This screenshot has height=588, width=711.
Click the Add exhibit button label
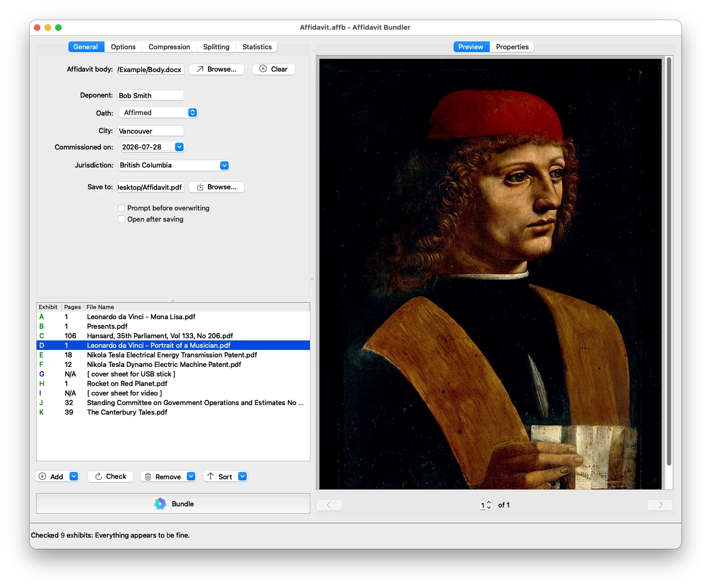(57, 477)
